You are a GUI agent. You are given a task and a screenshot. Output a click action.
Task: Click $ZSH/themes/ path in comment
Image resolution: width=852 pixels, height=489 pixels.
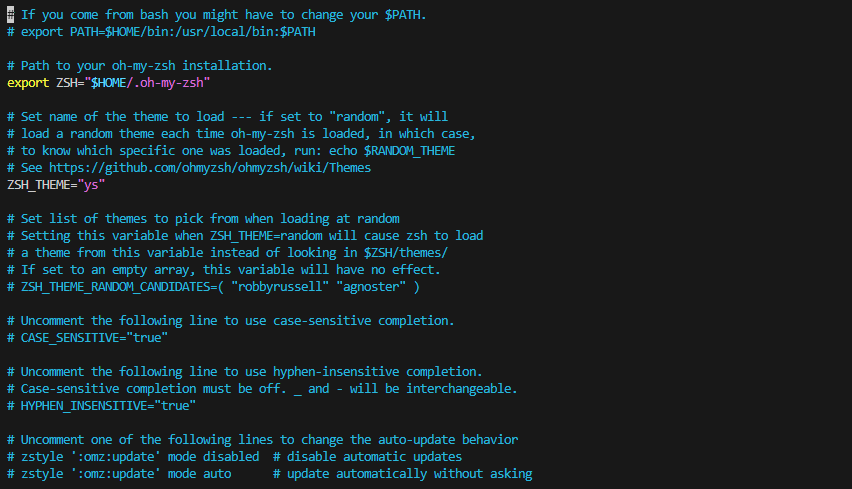point(405,253)
